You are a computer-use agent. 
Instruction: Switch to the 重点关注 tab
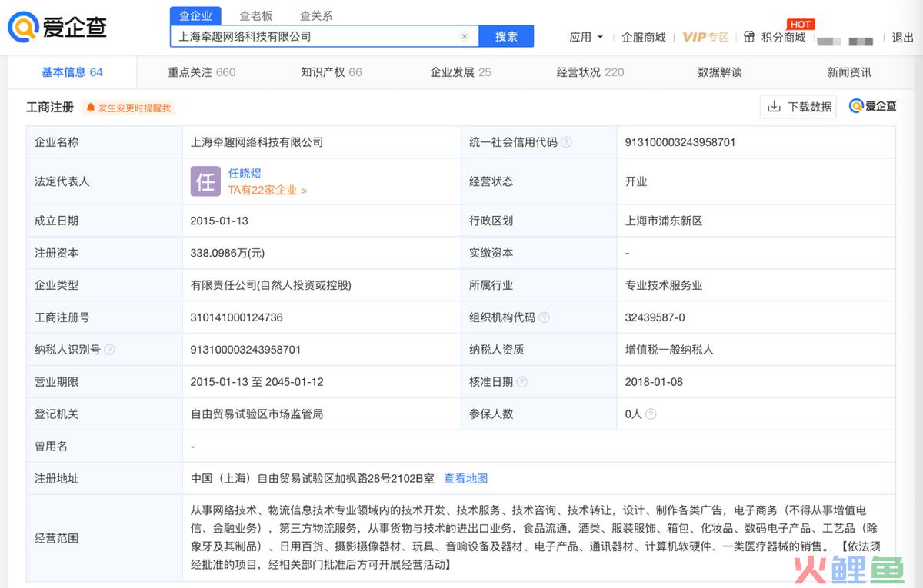pyautogui.click(x=202, y=72)
